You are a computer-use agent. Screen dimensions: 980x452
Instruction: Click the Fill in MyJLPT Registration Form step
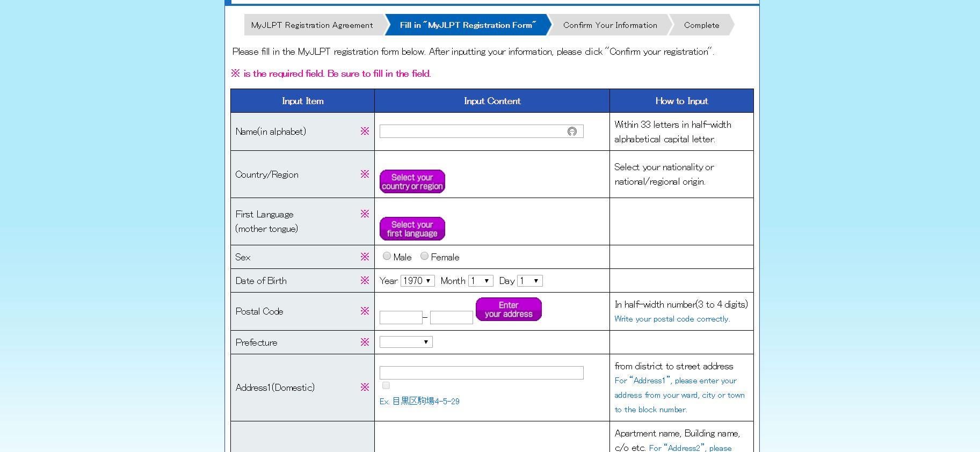coord(468,25)
